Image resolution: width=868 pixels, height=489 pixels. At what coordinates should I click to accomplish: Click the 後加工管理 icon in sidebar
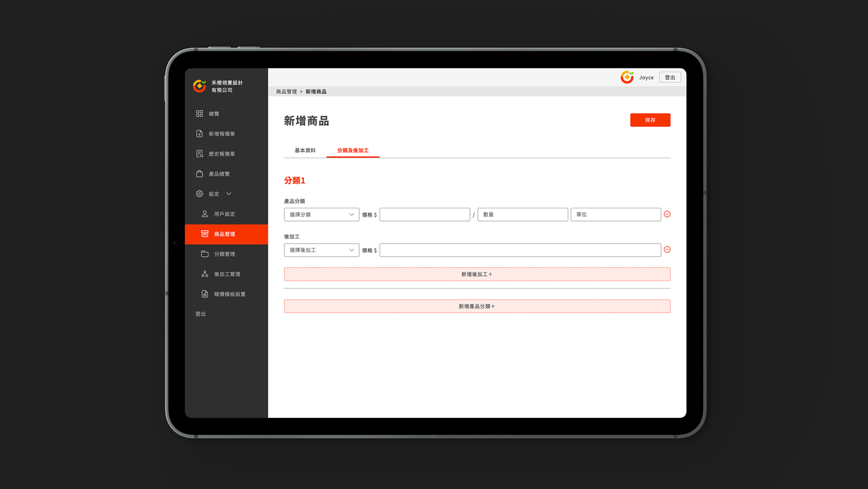point(204,274)
